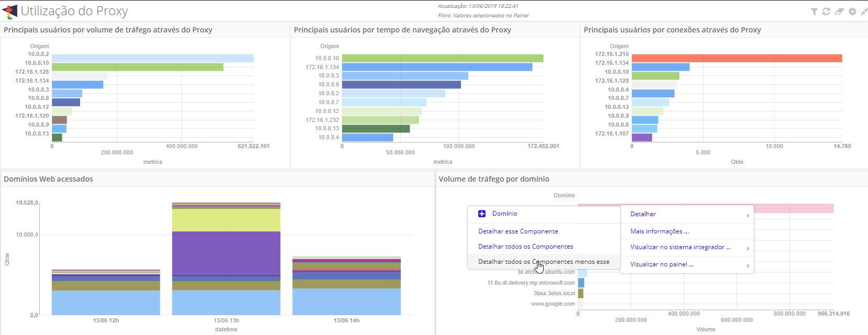Open dashboard settings gear
The height and width of the screenshot is (335, 868).
(x=852, y=12)
